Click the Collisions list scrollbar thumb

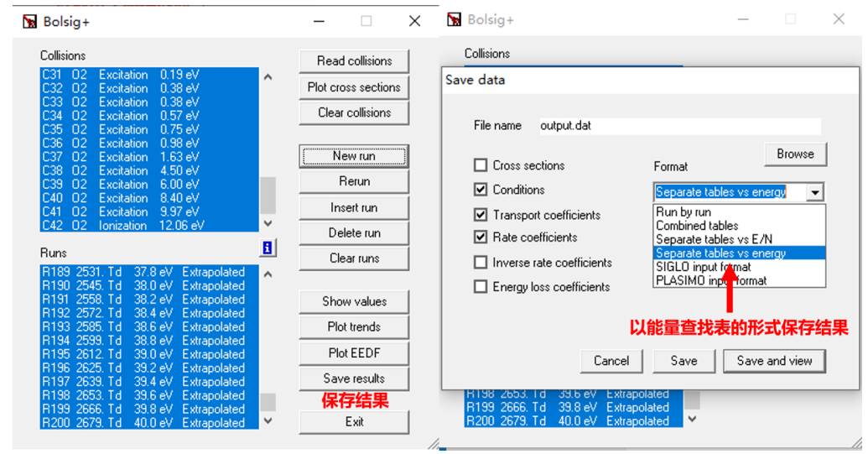[268, 195]
